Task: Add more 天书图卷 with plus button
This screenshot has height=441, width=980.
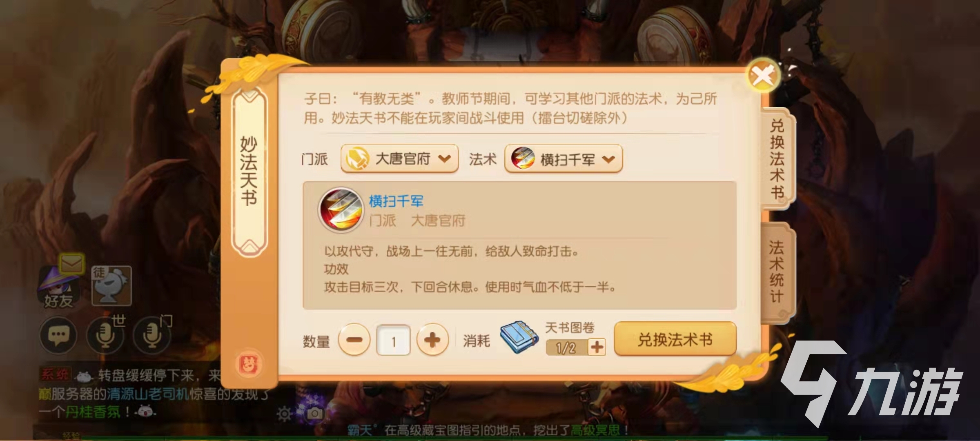Action: 597,347
